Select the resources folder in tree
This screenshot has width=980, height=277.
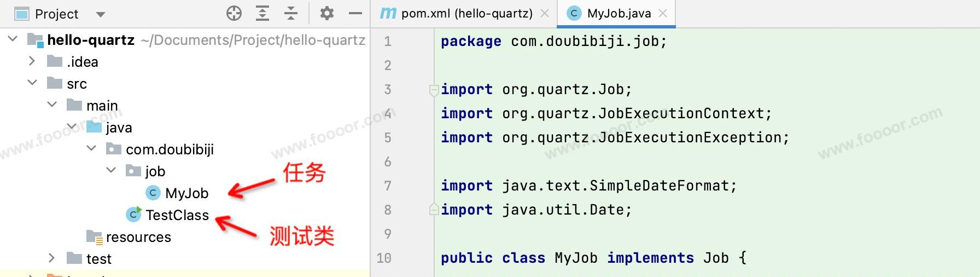point(138,237)
